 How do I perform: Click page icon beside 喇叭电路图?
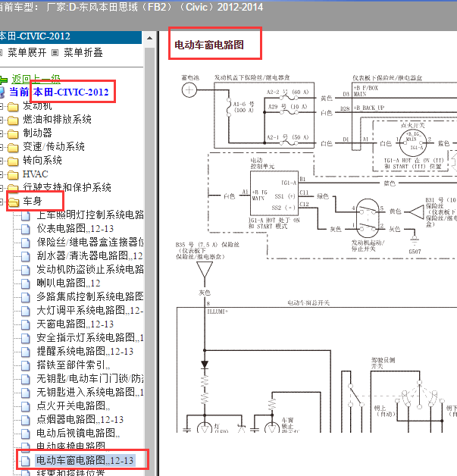(26, 283)
